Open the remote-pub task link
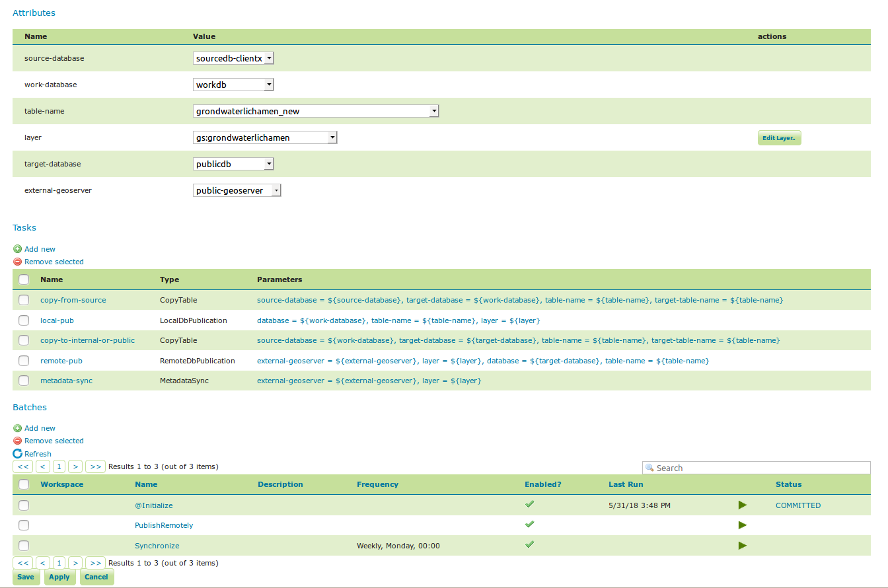Image resolution: width=888 pixels, height=588 pixels. (61, 361)
